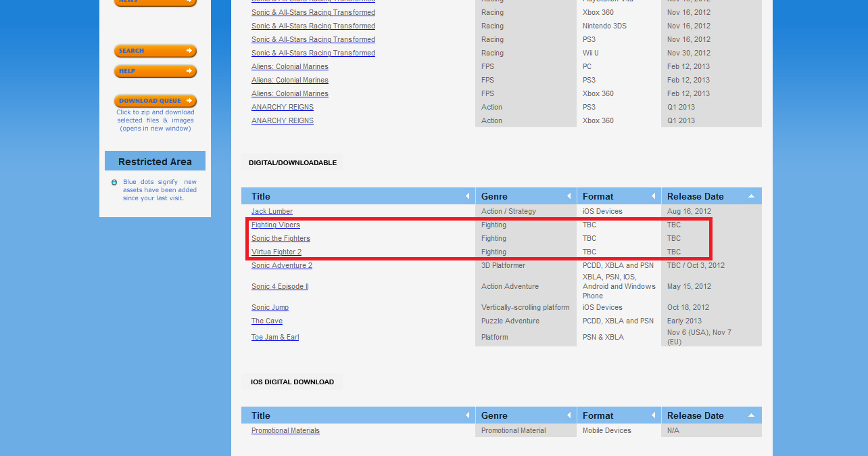The width and height of the screenshot is (868, 456).
Task: Toggle Release Date sort arrow in Digital/Downloadable table
Action: [x=752, y=196]
